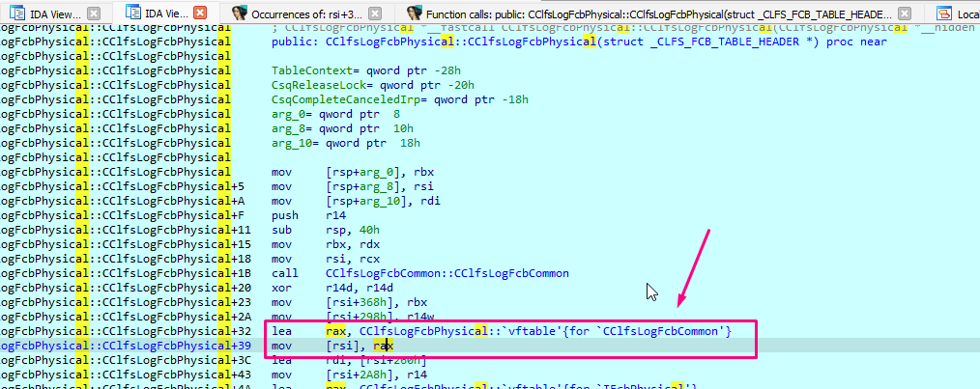Click the mov [rsi+2A8h], r14 instruction

click(x=349, y=374)
